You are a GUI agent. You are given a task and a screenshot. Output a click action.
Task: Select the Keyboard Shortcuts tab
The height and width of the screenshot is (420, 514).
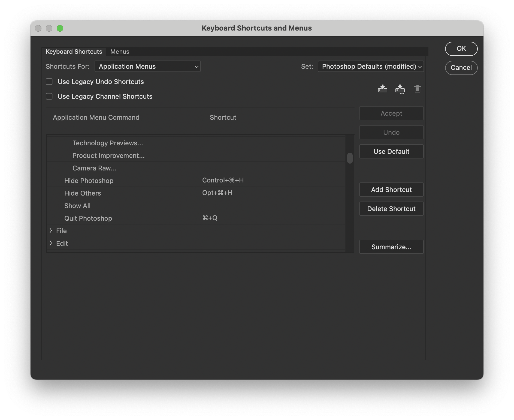click(74, 52)
